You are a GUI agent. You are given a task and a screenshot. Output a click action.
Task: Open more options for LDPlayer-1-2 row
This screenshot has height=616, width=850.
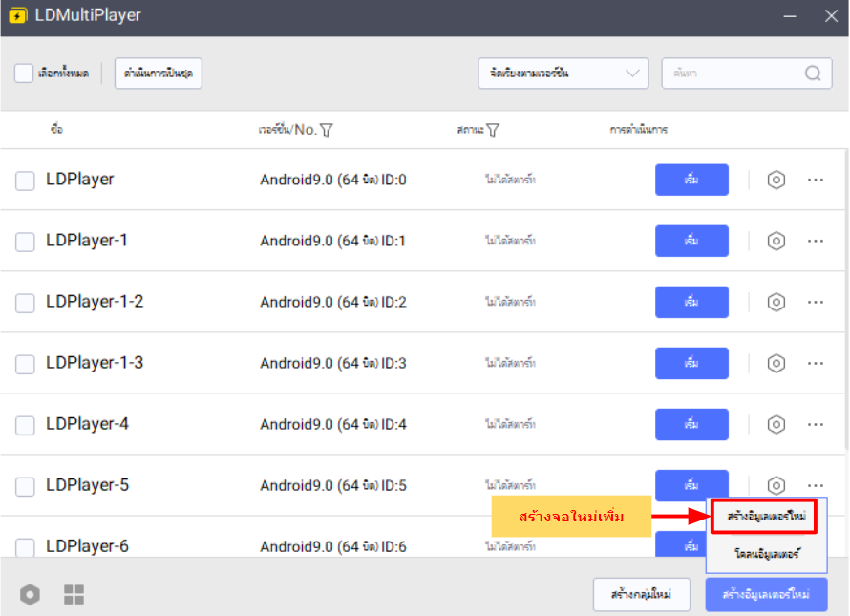pyautogui.click(x=816, y=302)
